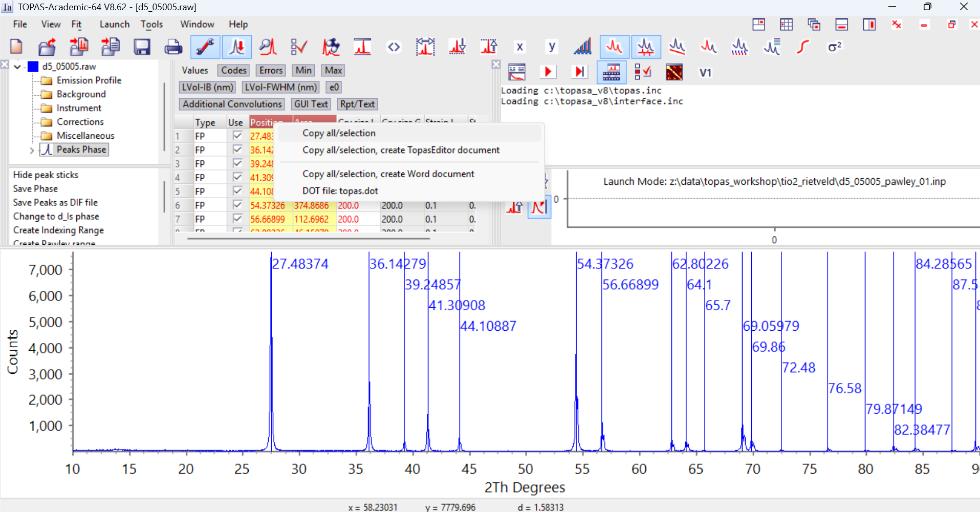Toggle Use checkbox in peak row 4
Viewport: 980px width, 512px height.
[237, 177]
